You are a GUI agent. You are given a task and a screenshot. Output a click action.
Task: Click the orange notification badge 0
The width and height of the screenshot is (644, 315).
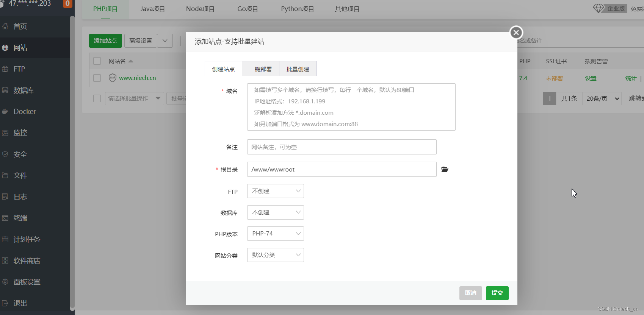(67, 3)
